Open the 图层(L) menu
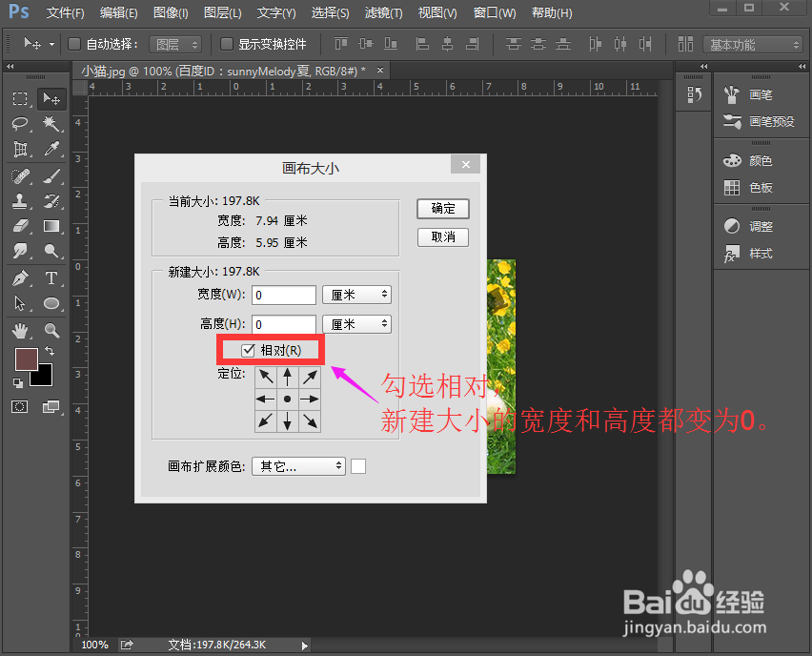Viewport: 812px width, 656px height. (223, 12)
